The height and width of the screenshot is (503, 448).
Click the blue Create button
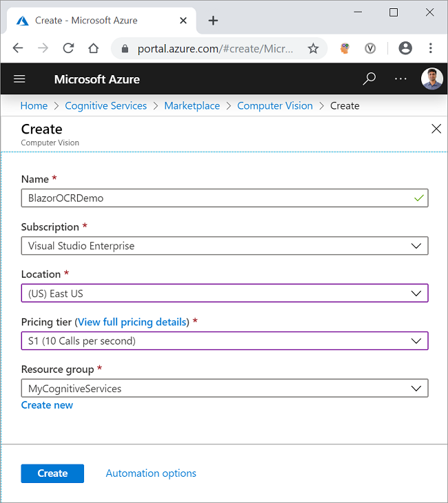click(52, 473)
